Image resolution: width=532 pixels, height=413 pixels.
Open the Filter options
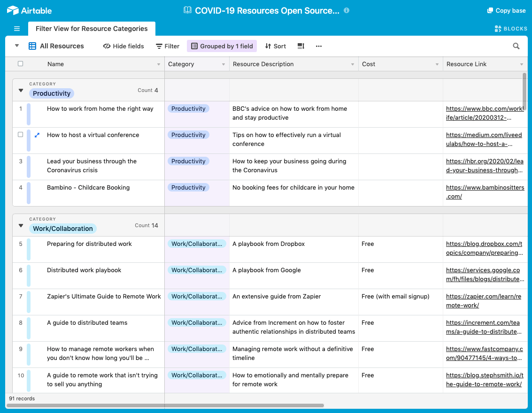[168, 46]
